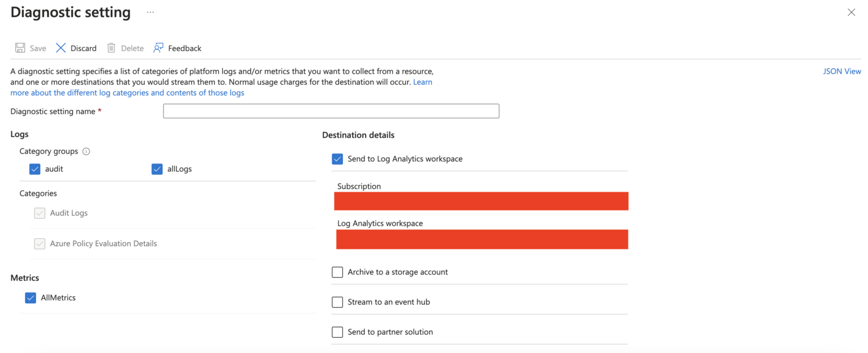Open the Subscription dropdown
868x353 pixels.
click(x=481, y=201)
